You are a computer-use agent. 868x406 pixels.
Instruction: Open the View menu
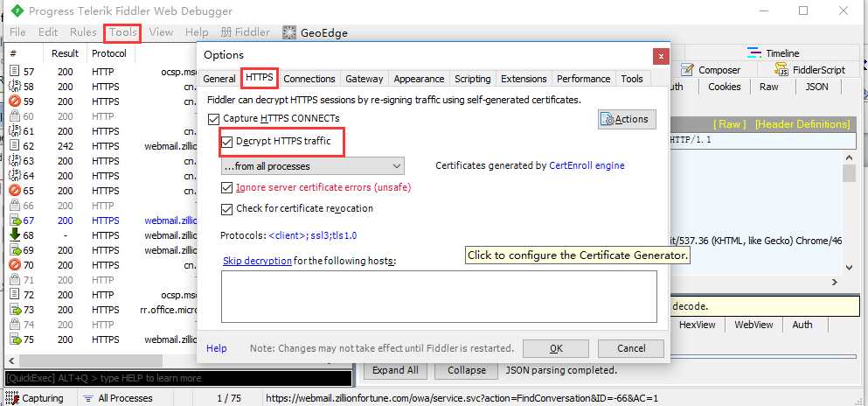tap(161, 32)
